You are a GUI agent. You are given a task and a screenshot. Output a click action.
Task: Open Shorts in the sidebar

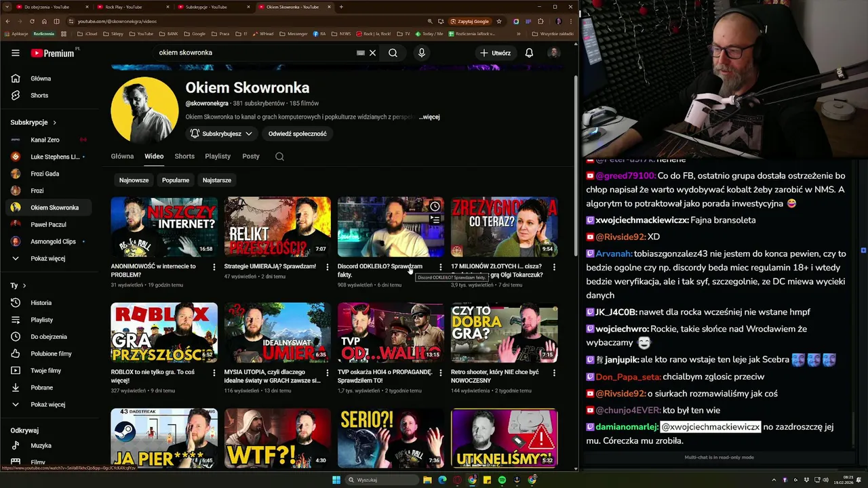(40, 96)
